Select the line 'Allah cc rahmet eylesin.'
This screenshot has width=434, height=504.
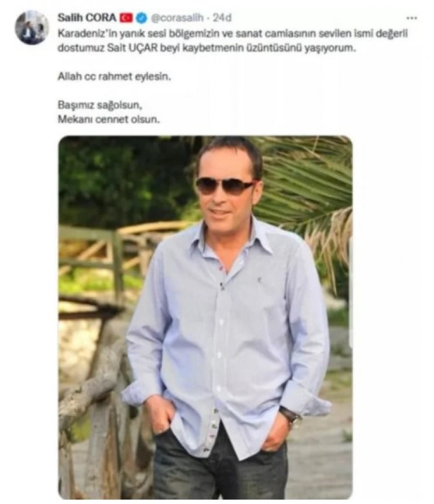click(114, 77)
